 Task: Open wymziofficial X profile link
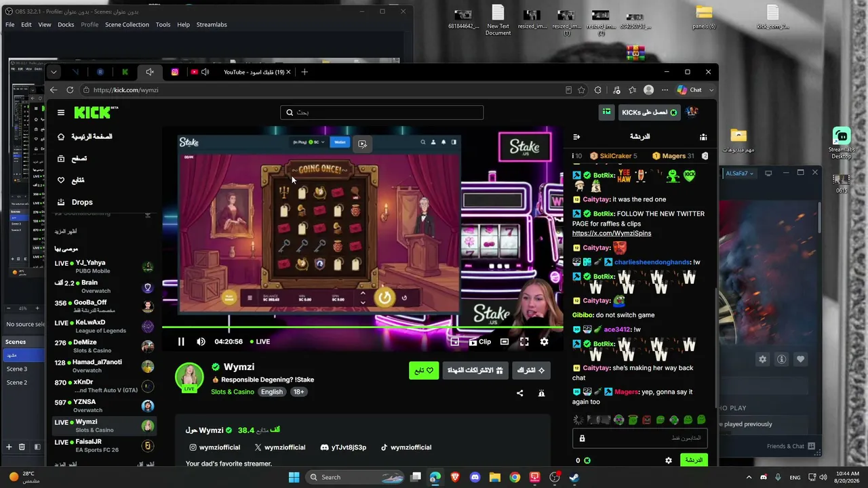280,447
